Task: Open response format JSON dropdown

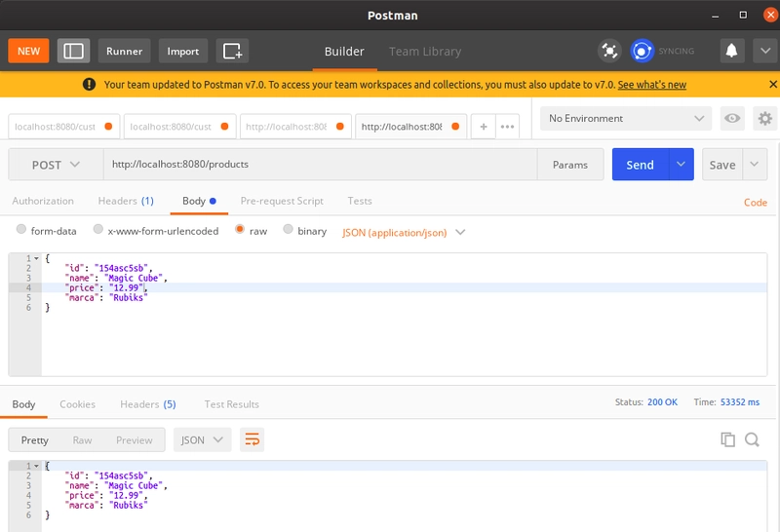Action: point(202,440)
